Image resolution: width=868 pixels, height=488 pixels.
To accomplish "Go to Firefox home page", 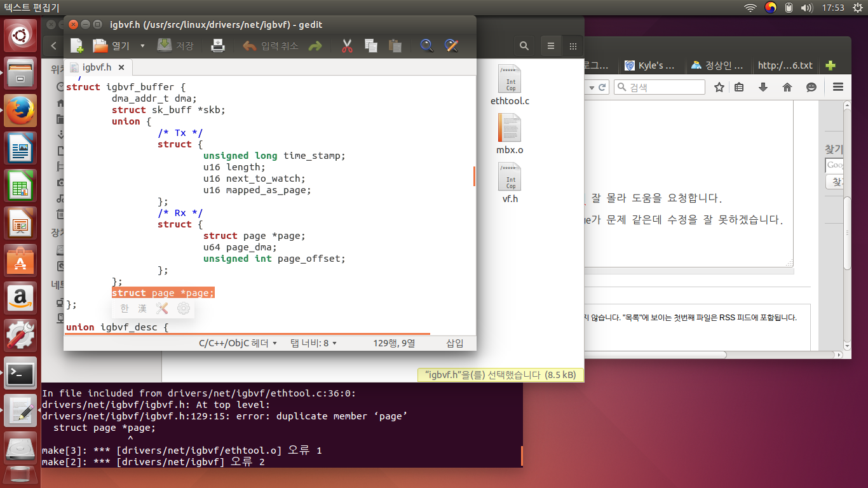I will 787,87.
